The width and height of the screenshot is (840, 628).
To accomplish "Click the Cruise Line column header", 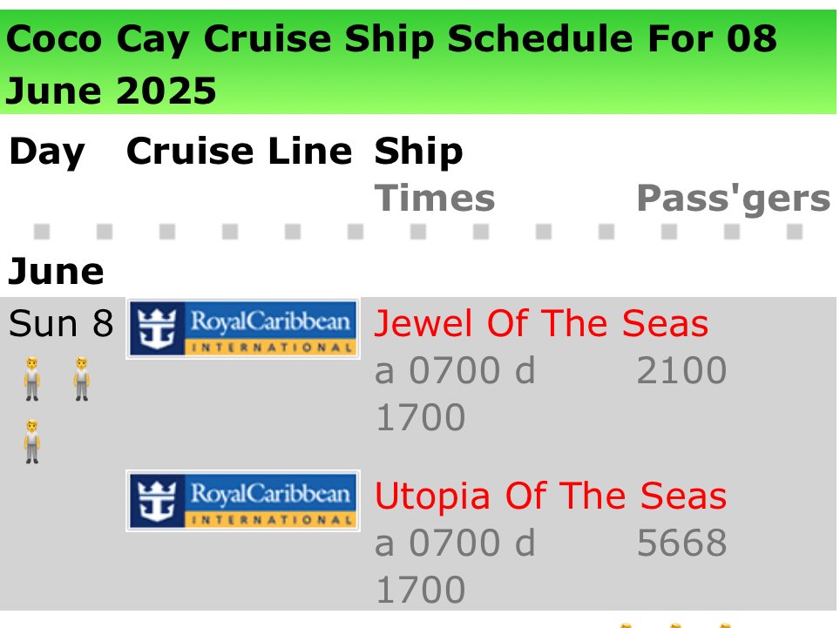I will click(239, 151).
